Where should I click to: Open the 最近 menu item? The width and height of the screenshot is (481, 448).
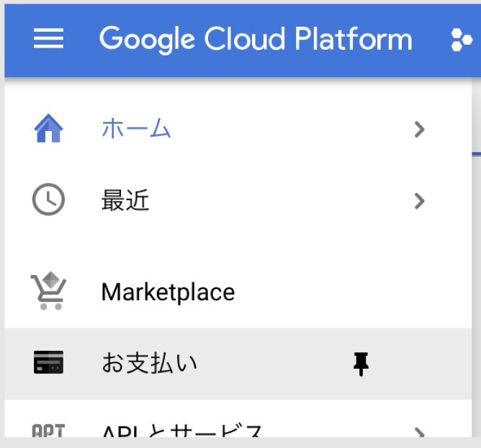click(125, 200)
